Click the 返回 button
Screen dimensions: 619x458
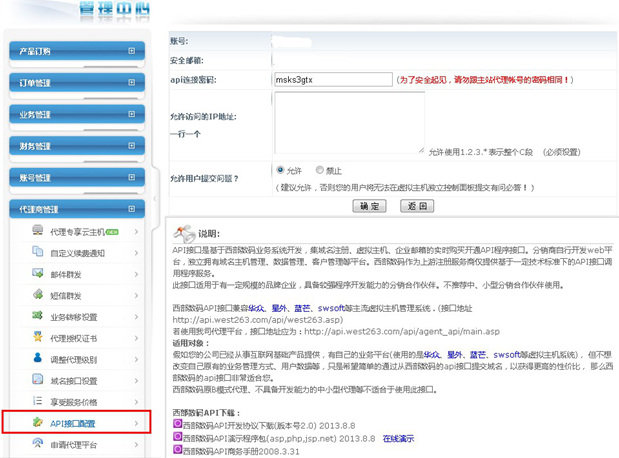[x=416, y=206]
